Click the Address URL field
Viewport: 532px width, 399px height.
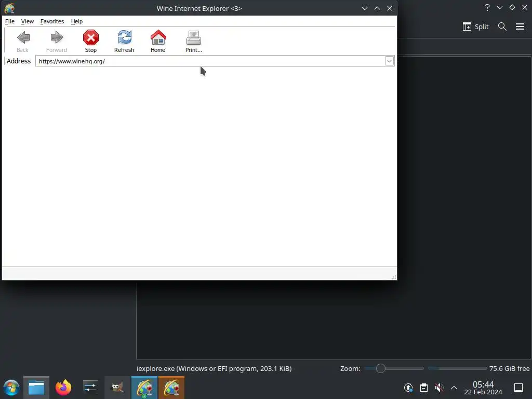[210, 61]
